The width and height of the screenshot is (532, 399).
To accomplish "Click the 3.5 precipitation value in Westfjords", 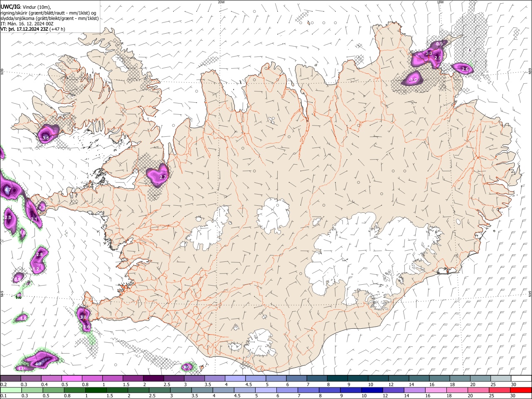I will tap(46, 138).
